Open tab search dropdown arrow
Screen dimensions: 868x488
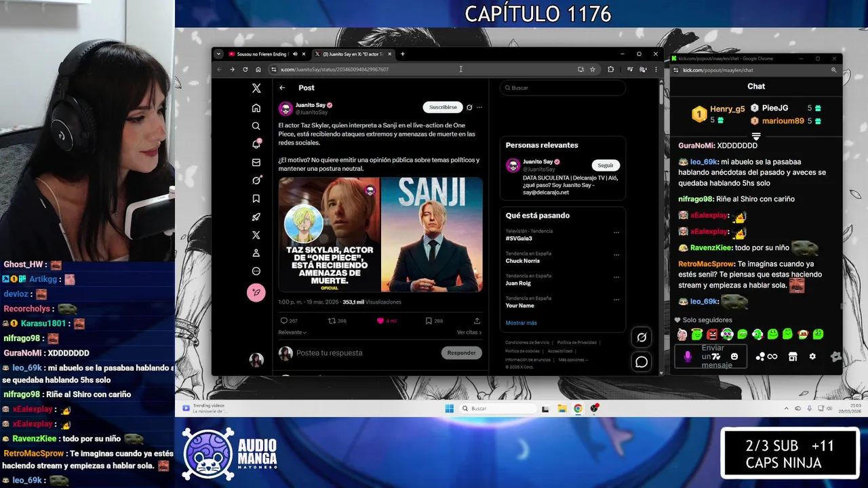click(x=218, y=54)
